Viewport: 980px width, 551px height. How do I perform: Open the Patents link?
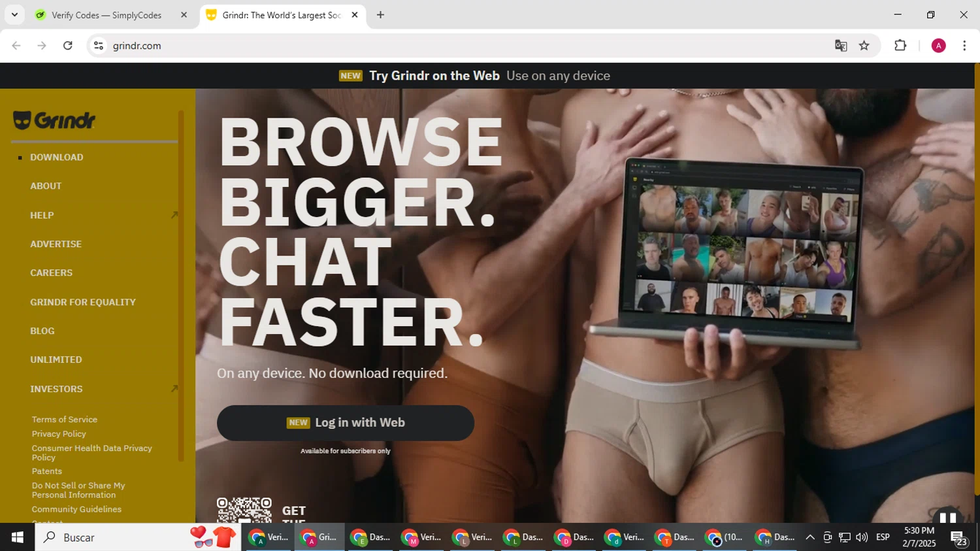pos(47,471)
